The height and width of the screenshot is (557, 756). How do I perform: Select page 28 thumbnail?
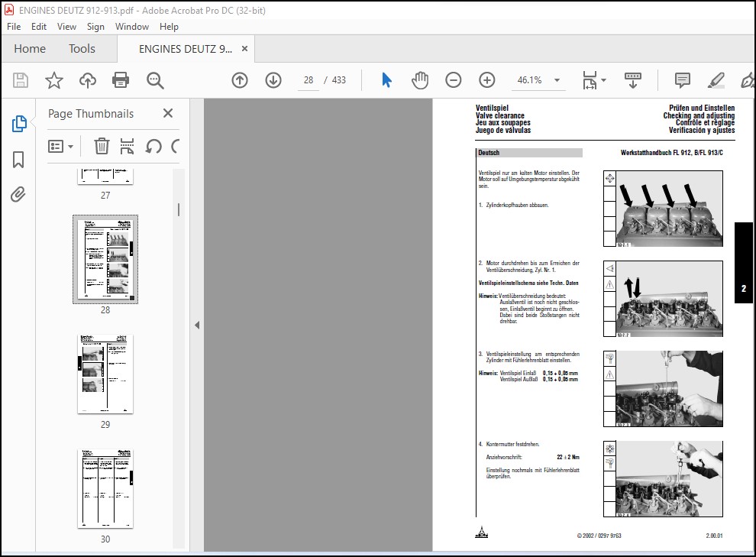pos(105,260)
